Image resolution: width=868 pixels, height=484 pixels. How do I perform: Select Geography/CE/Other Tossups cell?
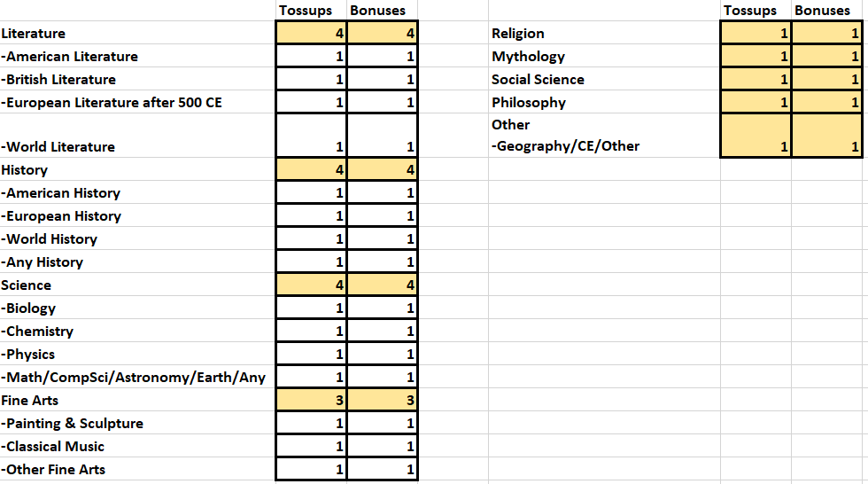(756, 137)
